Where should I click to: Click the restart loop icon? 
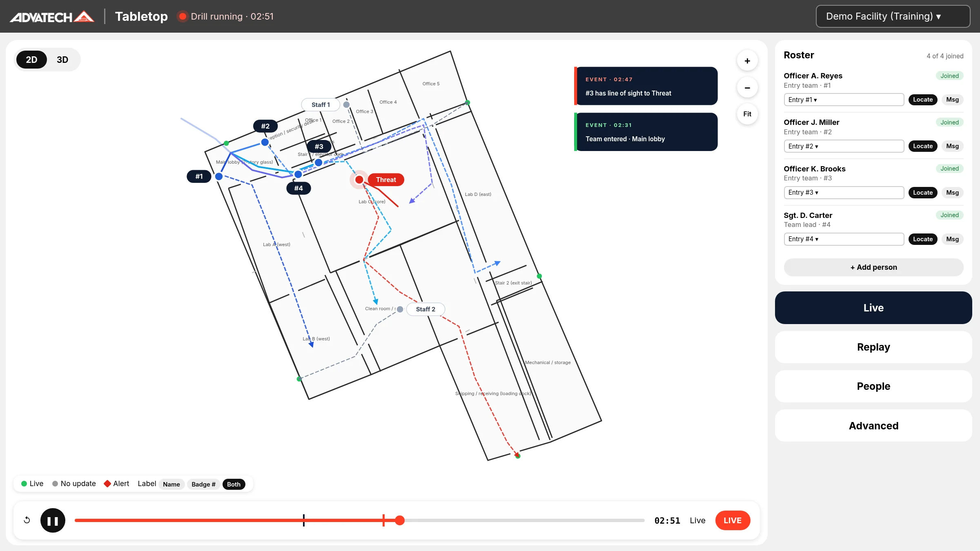pos(27,520)
